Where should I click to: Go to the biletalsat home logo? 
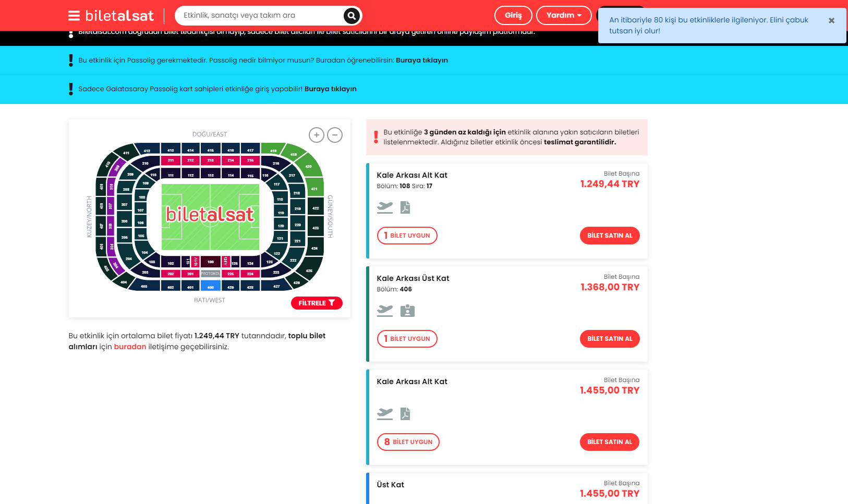point(119,16)
